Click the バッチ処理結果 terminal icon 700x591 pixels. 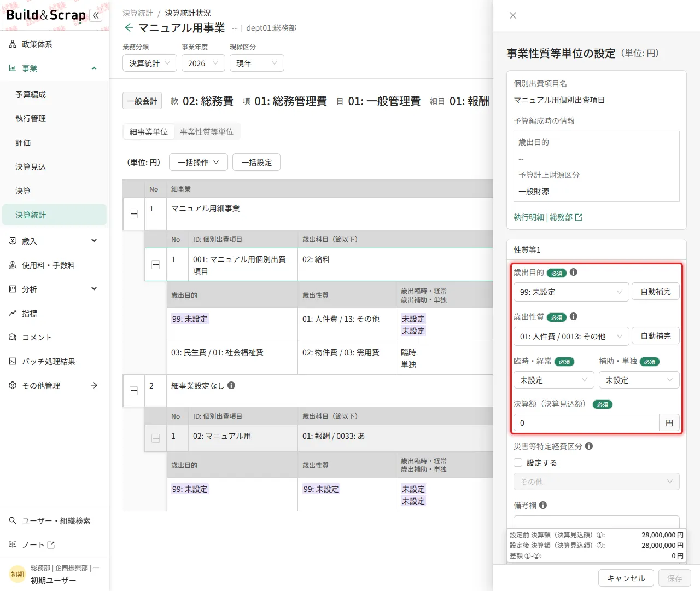tap(13, 362)
